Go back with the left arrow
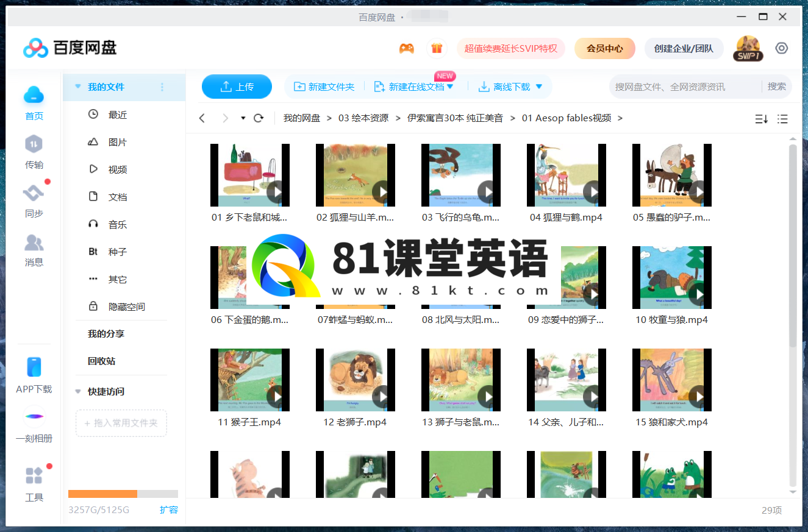Image resolution: width=808 pixels, height=532 pixels. tap(202, 118)
